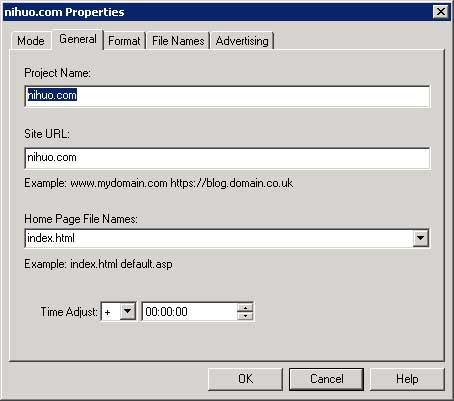Click the nihuo.com Properties title bar
The width and height of the screenshot is (454, 401).
[x=217, y=12]
